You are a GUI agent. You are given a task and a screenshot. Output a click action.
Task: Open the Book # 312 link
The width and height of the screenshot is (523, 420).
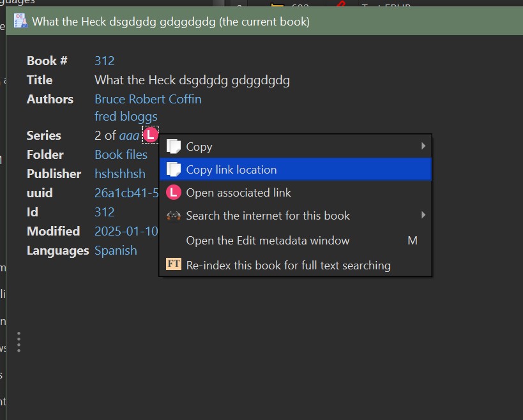click(104, 61)
